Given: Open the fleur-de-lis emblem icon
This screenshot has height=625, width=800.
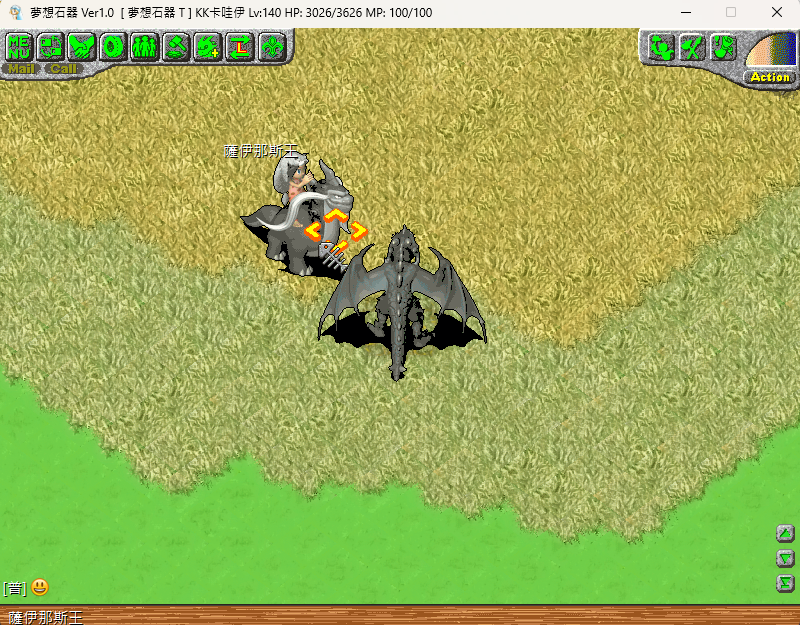Looking at the screenshot, I should click(x=272, y=46).
